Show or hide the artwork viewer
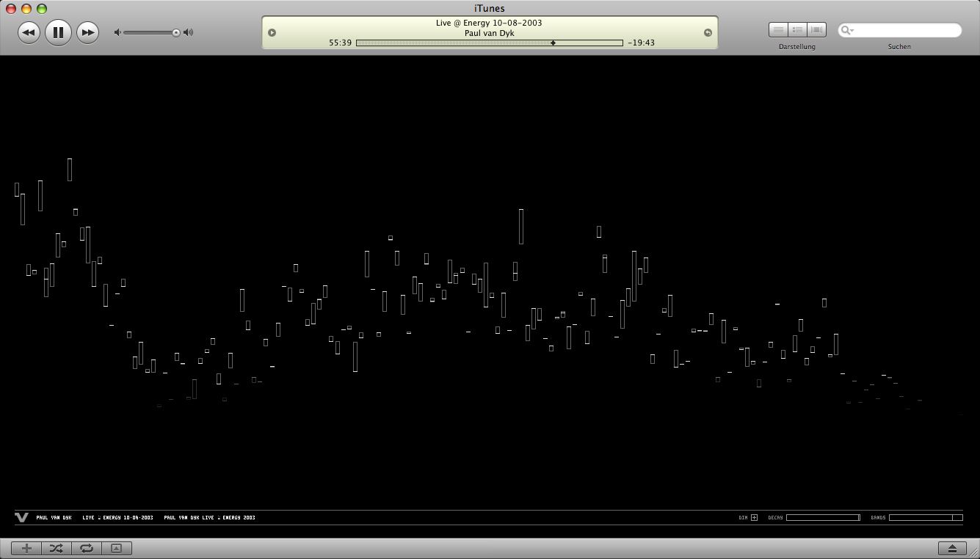Screen dimensions: 980x559 [116, 548]
